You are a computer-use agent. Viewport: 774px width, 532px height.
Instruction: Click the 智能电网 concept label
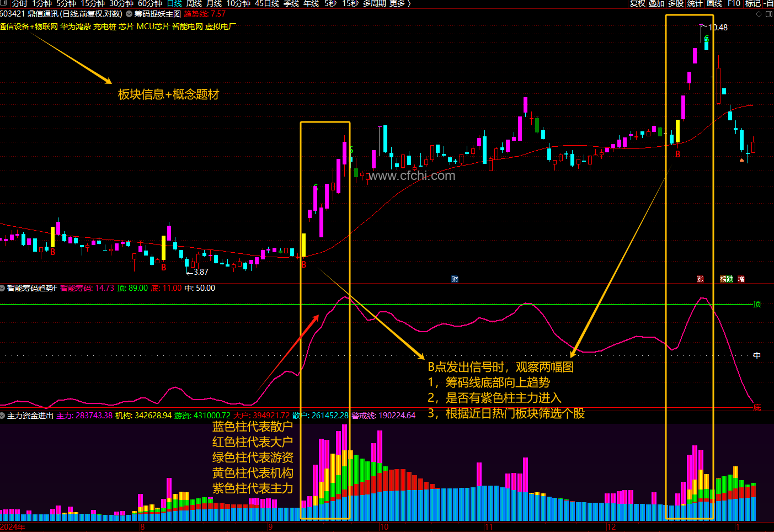click(x=188, y=26)
